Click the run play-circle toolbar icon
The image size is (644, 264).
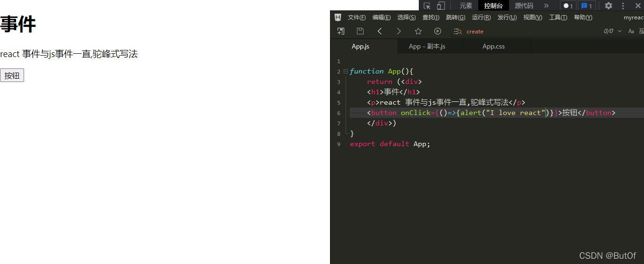tap(438, 31)
